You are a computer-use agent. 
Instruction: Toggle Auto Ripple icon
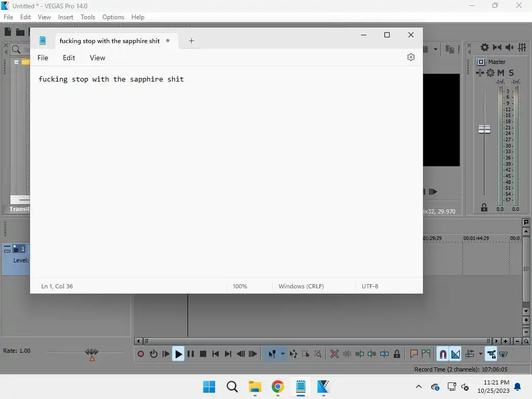tap(470, 354)
